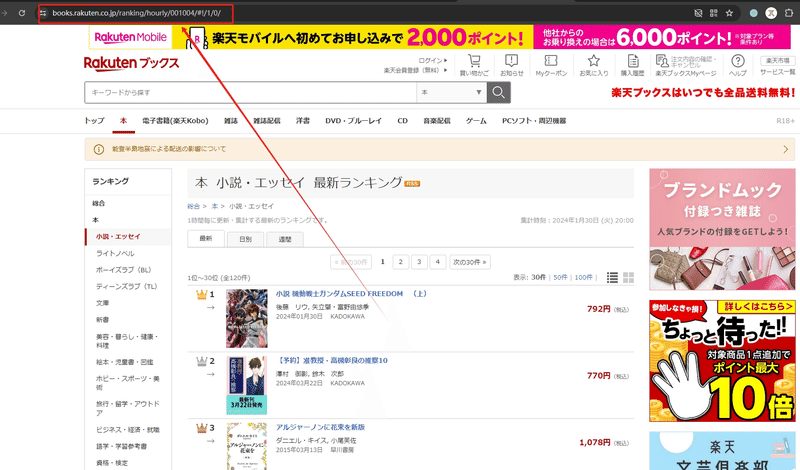Click the Gundam SEED book cover thumbnail
The image size is (800, 470).
(x=247, y=318)
